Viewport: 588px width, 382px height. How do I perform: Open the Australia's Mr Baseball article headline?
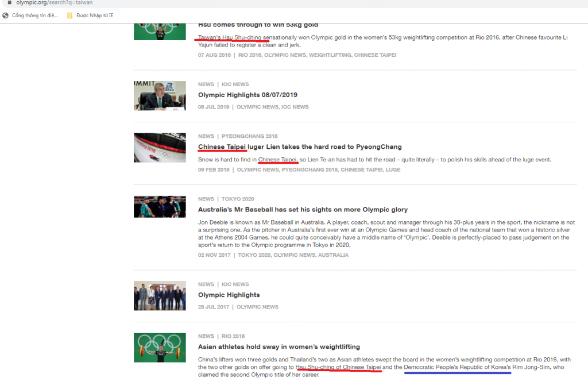(x=303, y=210)
